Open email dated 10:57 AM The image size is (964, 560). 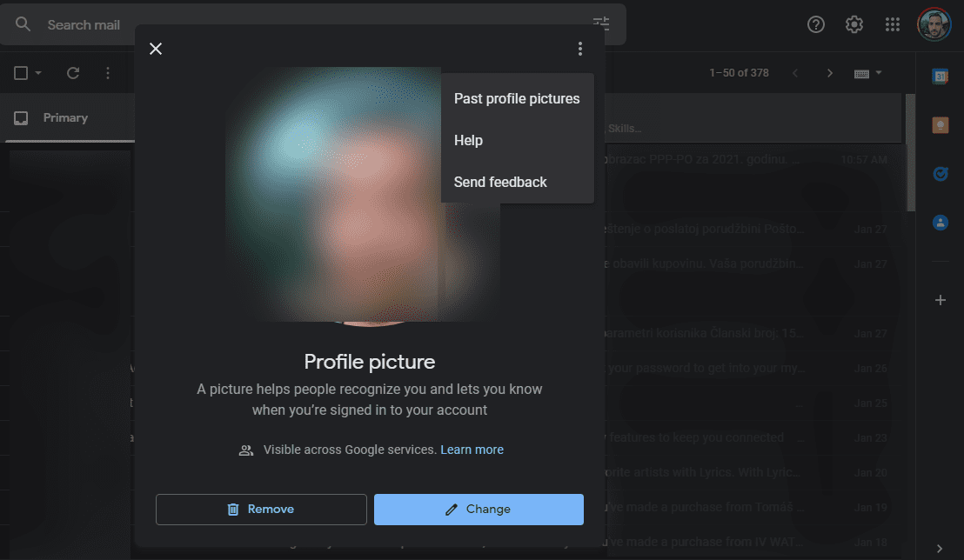coord(753,160)
